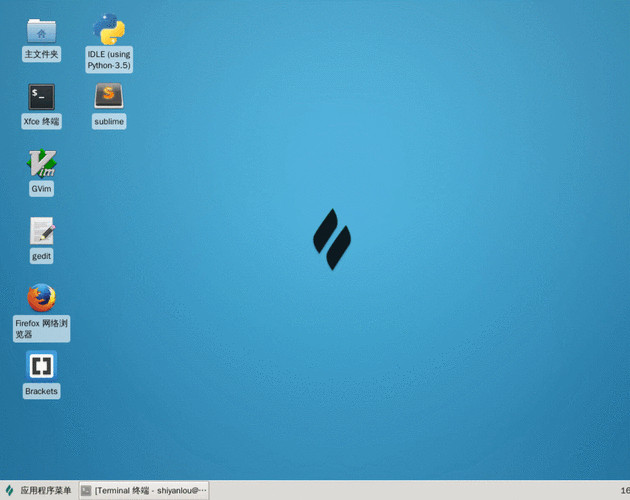Launch IDLE Python 3.5 desktop icon

109,29
